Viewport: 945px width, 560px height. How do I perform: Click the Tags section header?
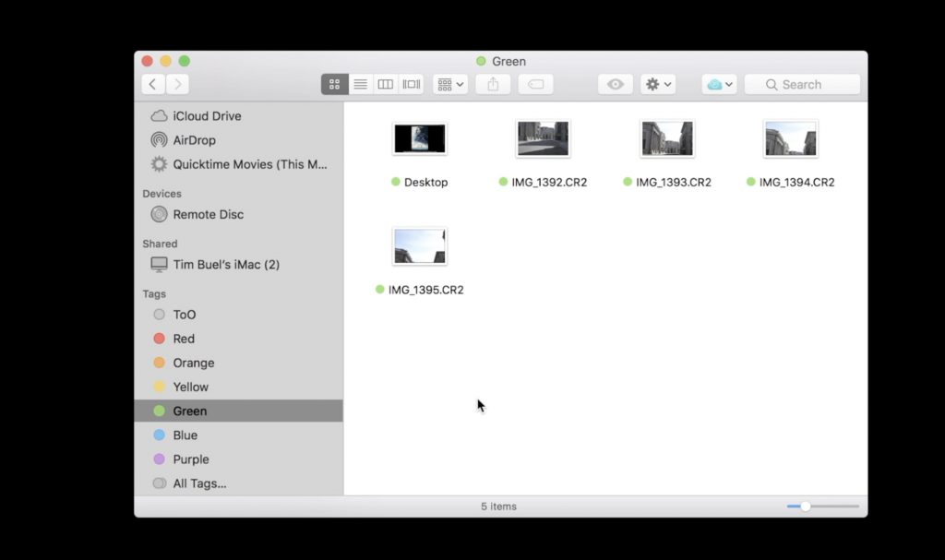pos(154,294)
